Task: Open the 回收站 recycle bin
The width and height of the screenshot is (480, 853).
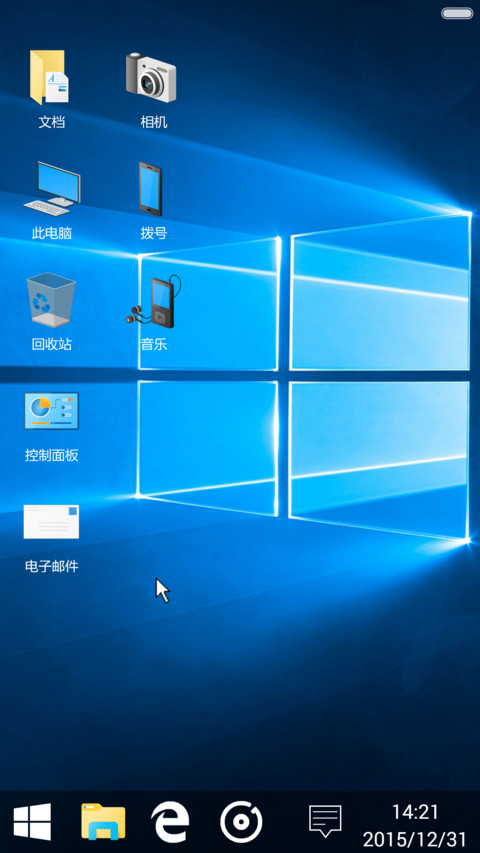Action: point(51,300)
